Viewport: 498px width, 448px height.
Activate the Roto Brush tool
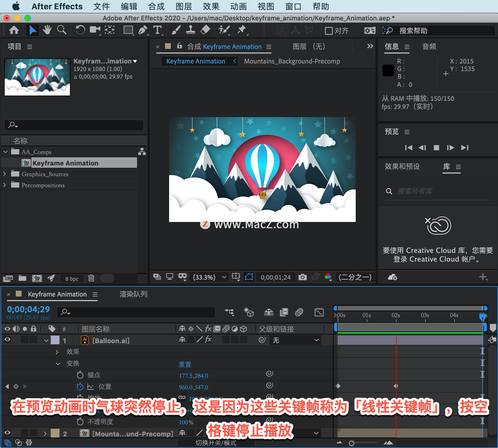click(224, 30)
